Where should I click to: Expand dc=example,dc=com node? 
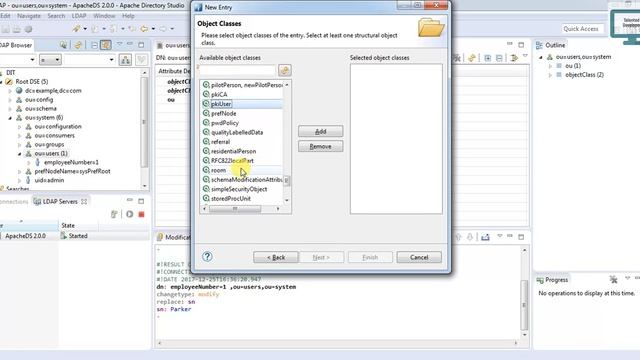pyautogui.click(x=10, y=91)
